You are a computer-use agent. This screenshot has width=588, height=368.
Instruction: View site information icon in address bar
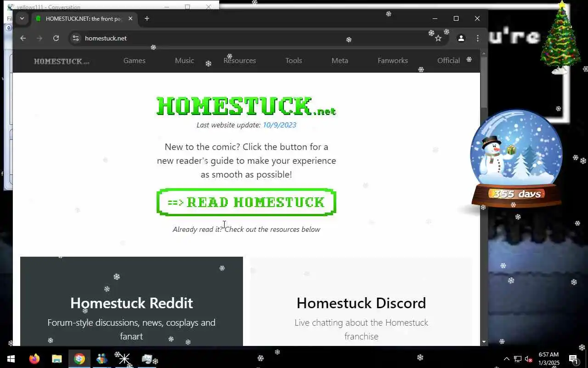(x=76, y=38)
